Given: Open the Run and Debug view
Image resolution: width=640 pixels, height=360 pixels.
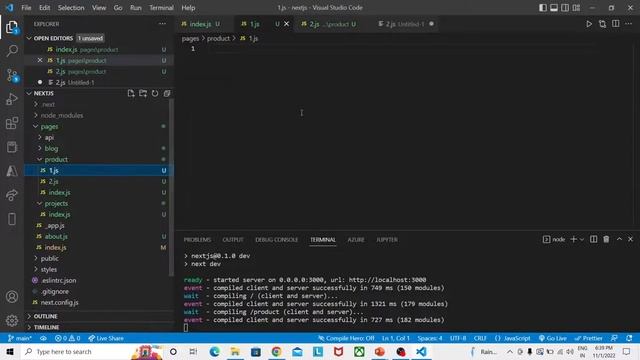Looking at the screenshot, I should [x=12, y=99].
